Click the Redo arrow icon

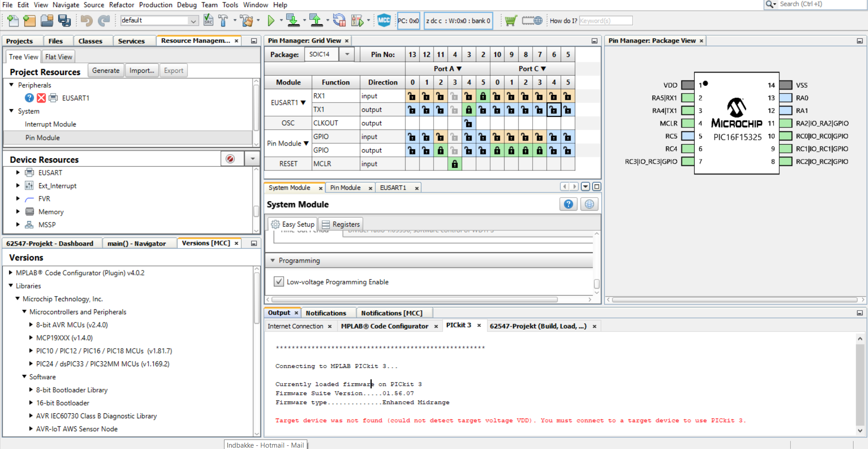click(104, 20)
